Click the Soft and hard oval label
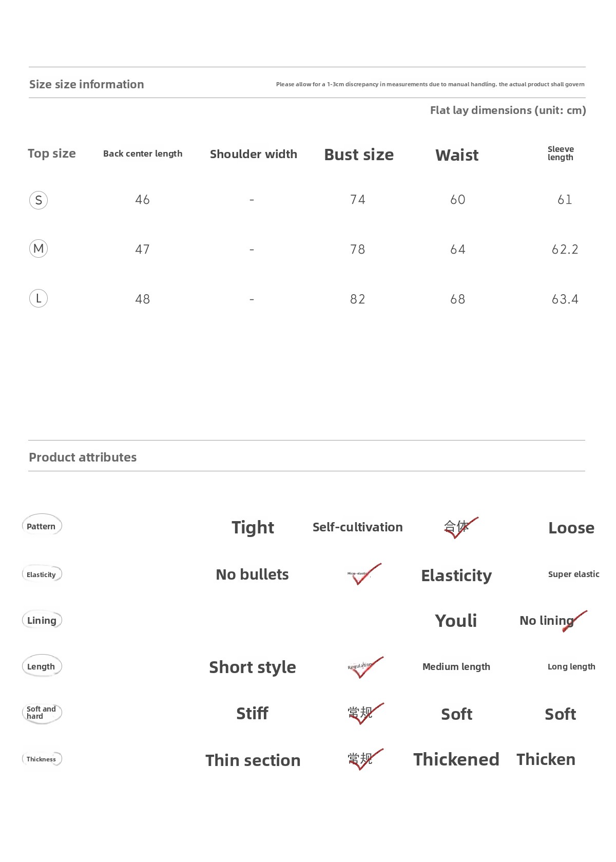Screen dimensions: 616x862 tap(42, 713)
